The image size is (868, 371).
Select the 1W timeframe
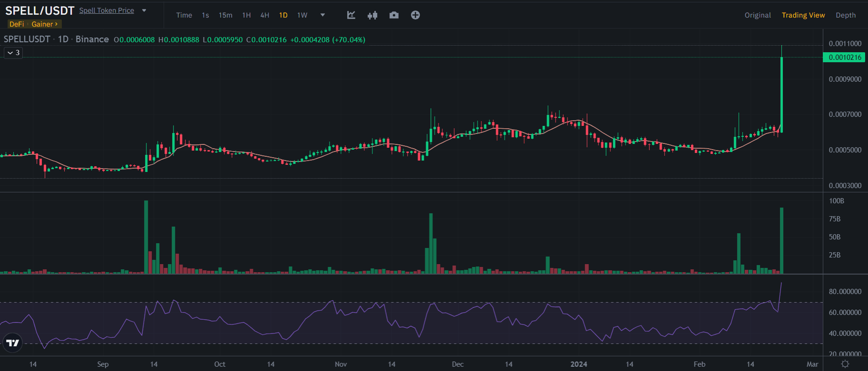(x=302, y=15)
